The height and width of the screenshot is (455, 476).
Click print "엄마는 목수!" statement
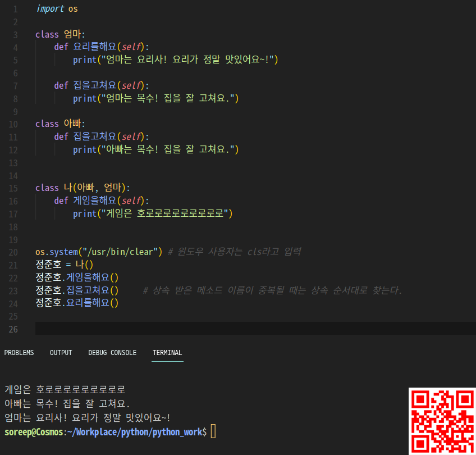coord(155,98)
